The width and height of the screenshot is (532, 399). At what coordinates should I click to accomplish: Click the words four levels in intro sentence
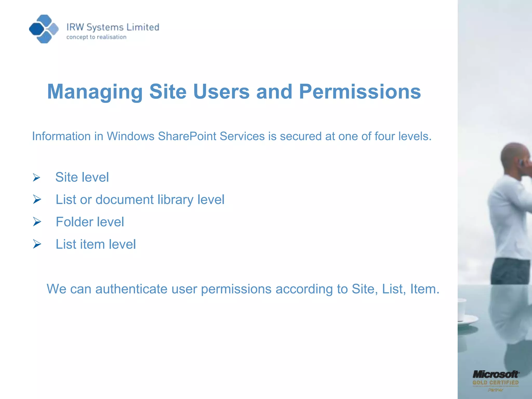tap(403, 136)
